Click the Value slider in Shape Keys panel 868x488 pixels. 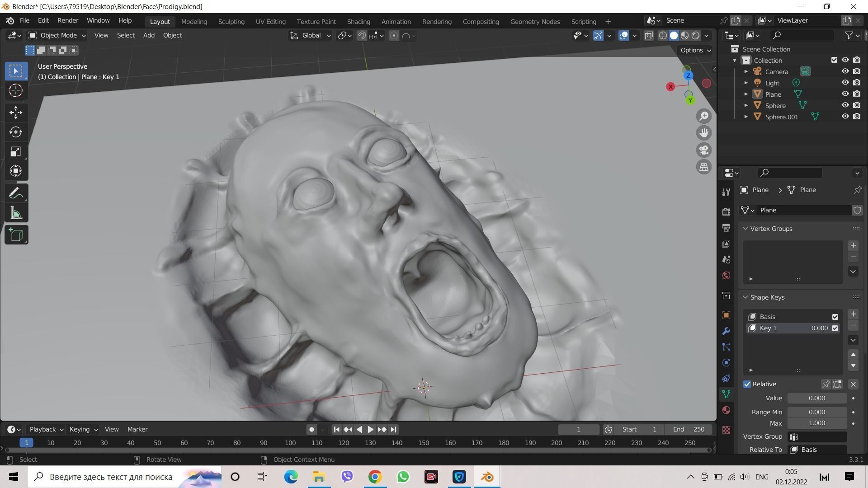[816, 398]
